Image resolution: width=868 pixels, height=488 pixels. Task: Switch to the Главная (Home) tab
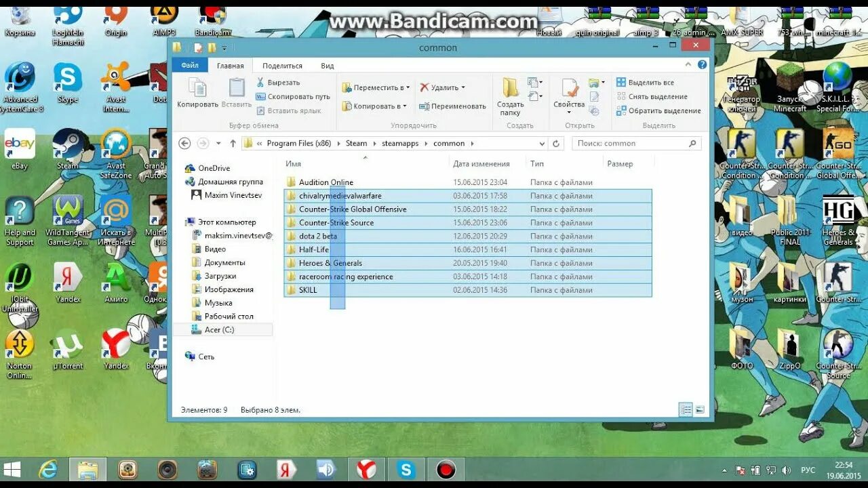point(231,66)
